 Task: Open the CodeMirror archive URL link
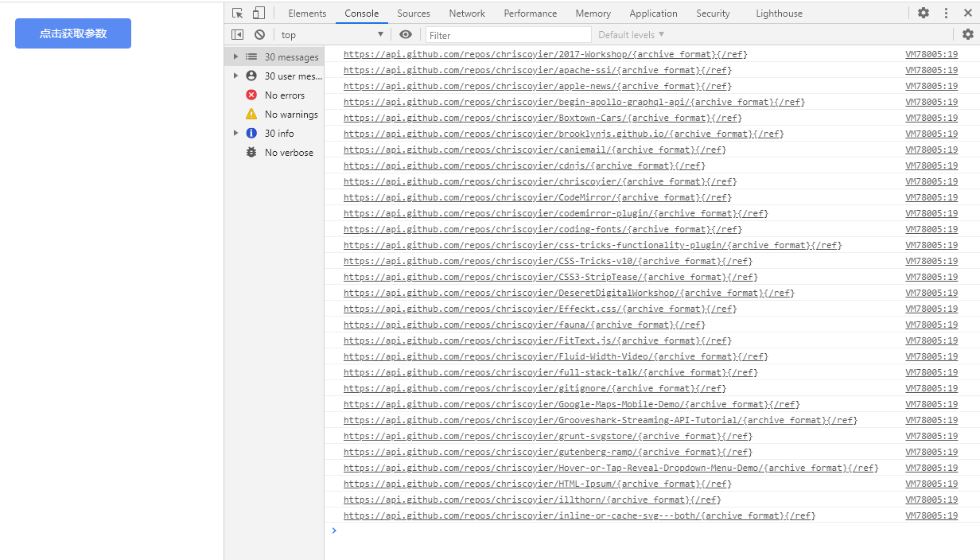coord(538,197)
